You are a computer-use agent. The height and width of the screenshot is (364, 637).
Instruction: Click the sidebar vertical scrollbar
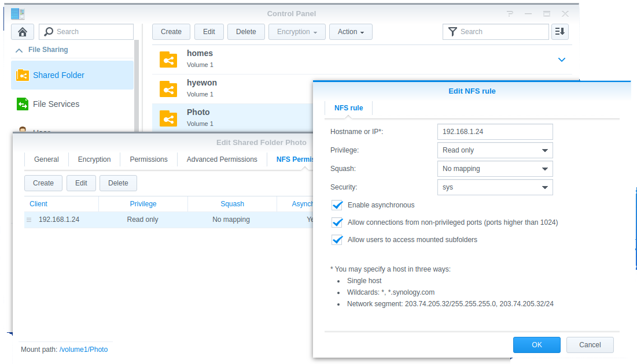137,85
